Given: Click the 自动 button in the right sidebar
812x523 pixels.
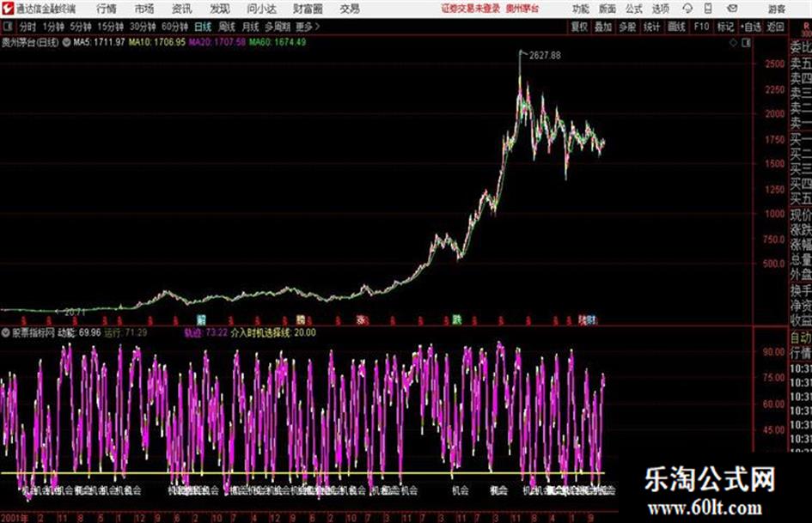Looking at the screenshot, I should click(x=801, y=338).
